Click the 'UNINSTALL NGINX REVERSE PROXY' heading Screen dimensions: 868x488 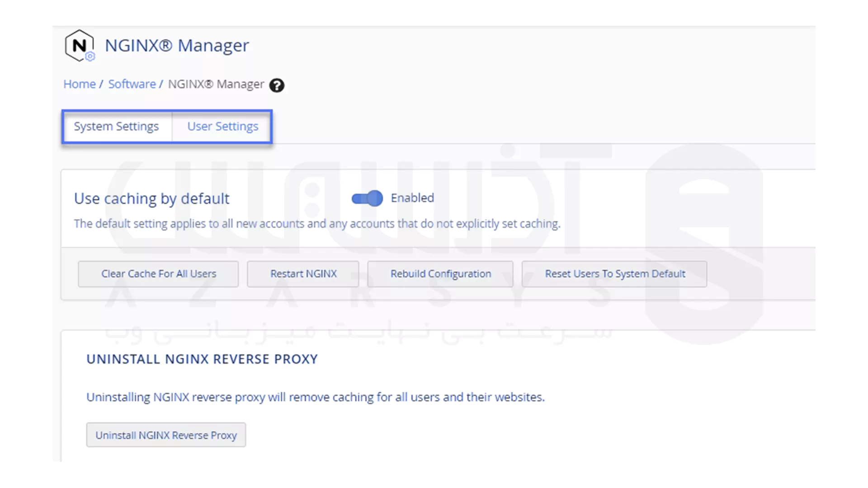pyautogui.click(x=202, y=359)
